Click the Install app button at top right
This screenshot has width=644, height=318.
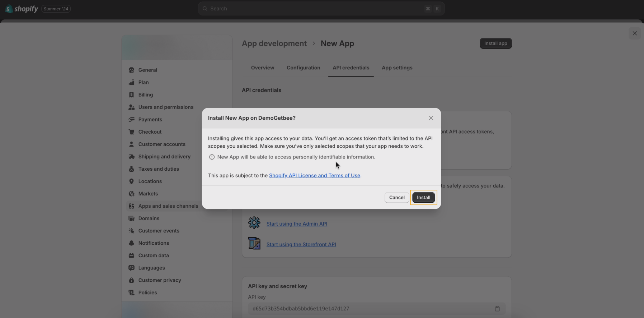(x=496, y=43)
